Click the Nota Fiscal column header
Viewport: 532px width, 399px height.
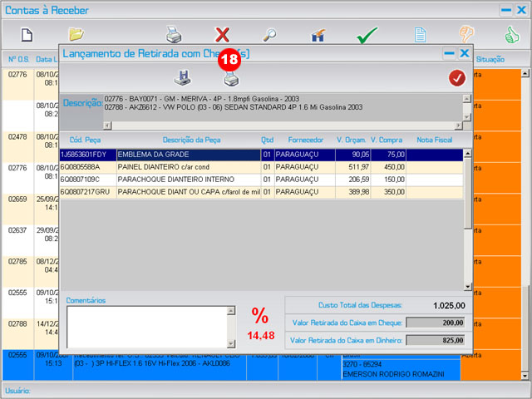click(434, 140)
